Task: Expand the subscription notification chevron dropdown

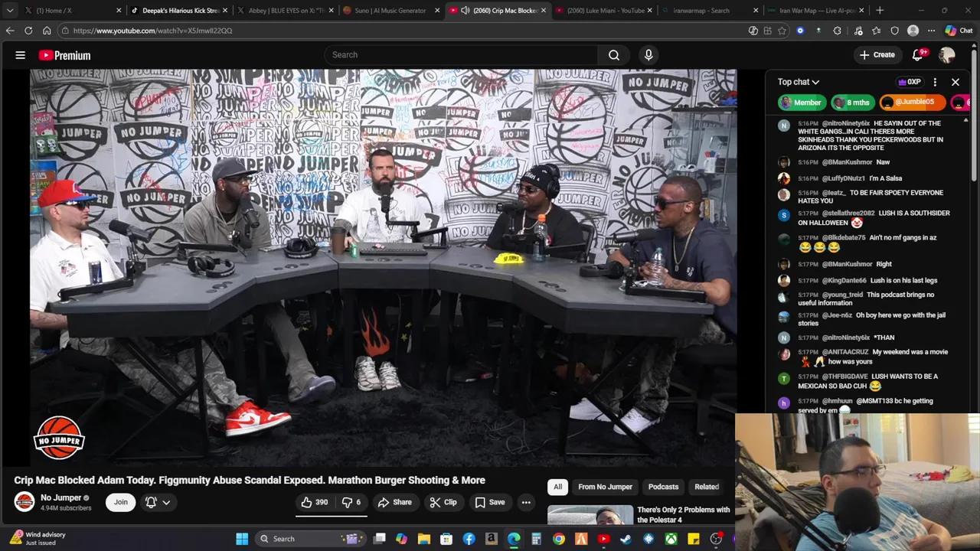Action: click(166, 502)
